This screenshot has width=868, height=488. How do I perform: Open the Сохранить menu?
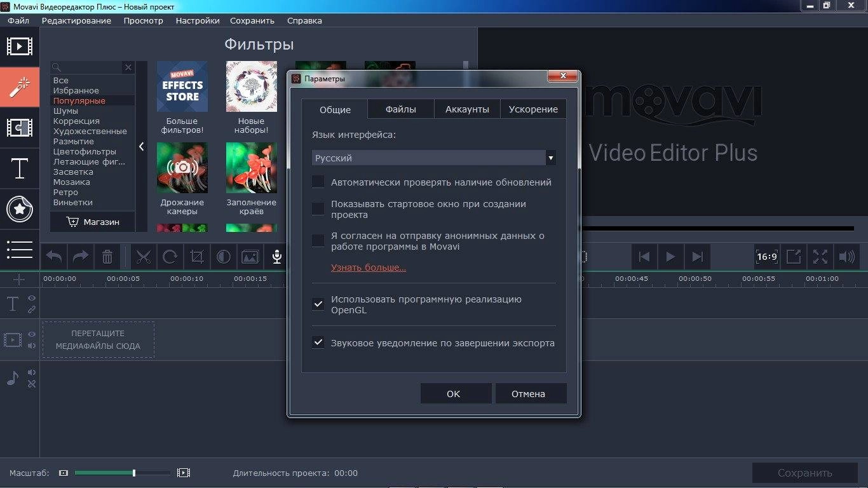click(252, 20)
